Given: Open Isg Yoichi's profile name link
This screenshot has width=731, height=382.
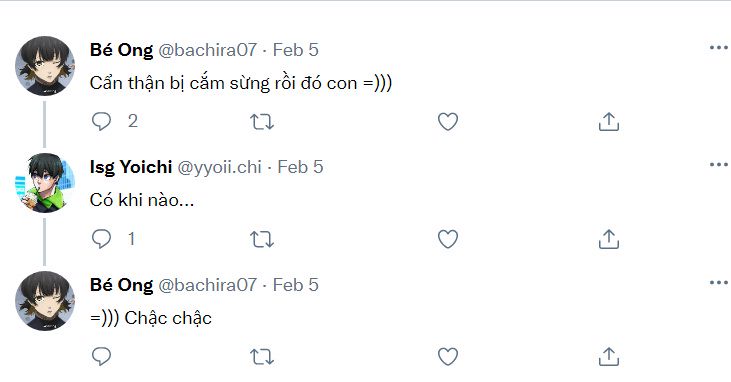Looking at the screenshot, I should (131, 167).
